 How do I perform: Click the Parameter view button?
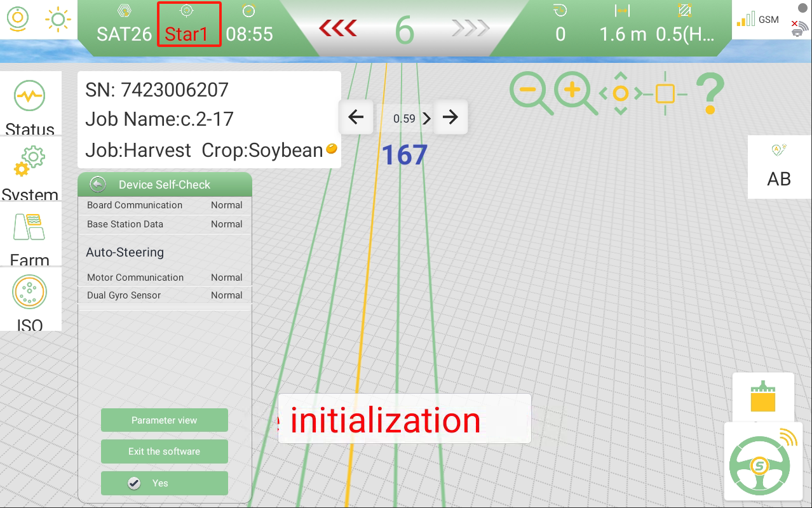[x=164, y=420]
